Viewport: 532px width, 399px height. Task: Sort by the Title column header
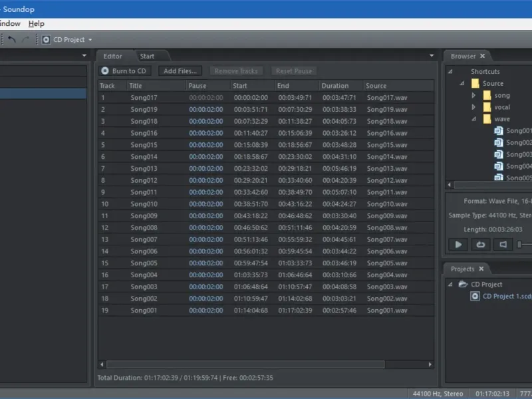click(156, 86)
